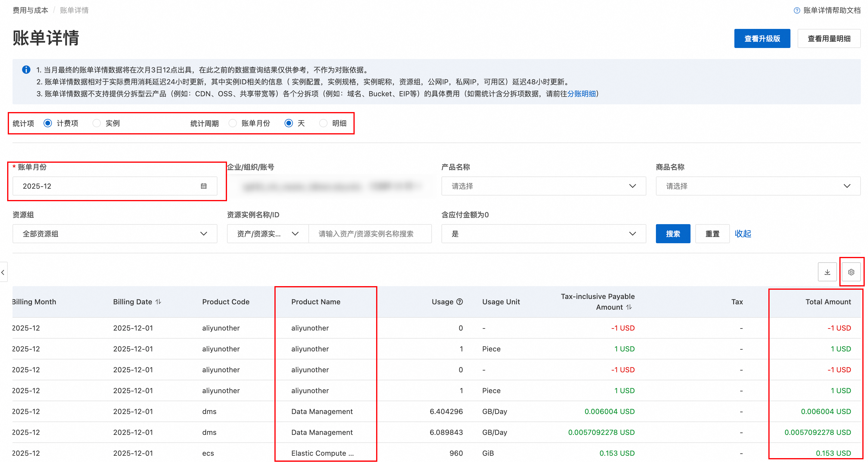Open the 分账明细 link
The height and width of the screenshot is (462, 868).
581,94
